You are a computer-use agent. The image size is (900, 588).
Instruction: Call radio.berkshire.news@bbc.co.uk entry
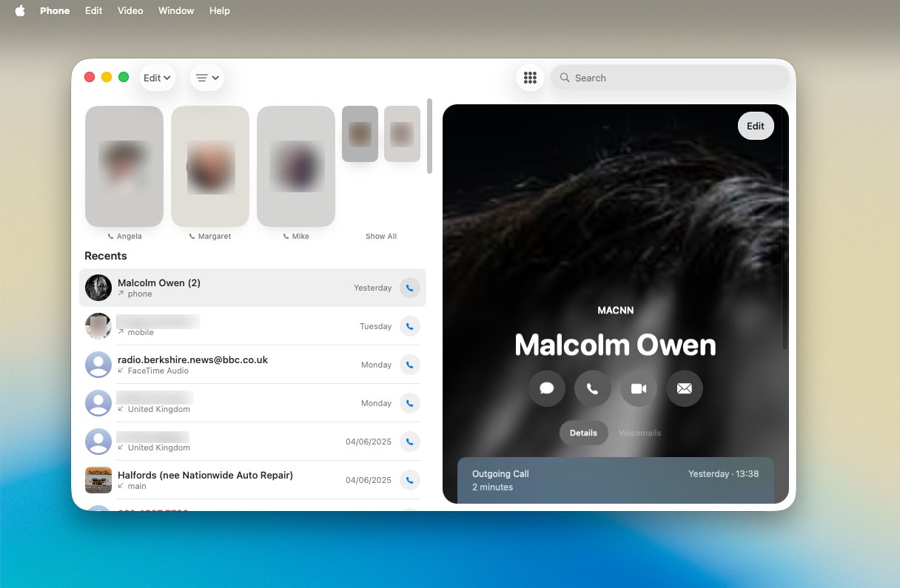click(x=410, y=365)
